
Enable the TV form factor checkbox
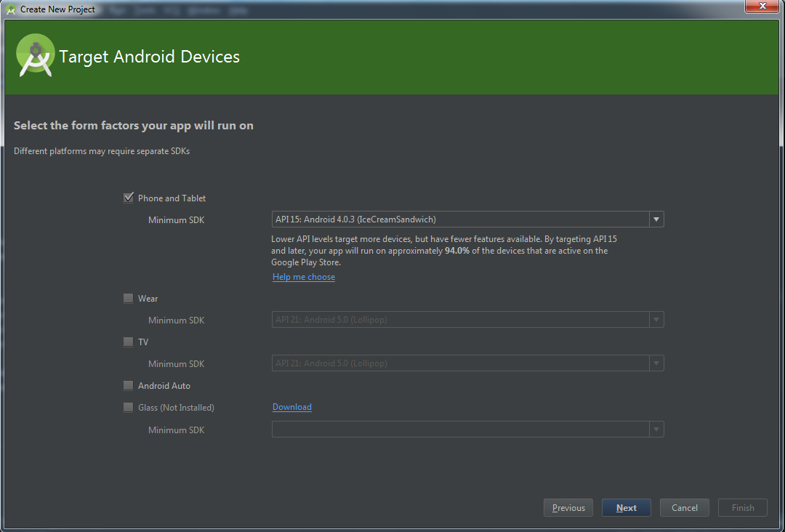[128, 342]
